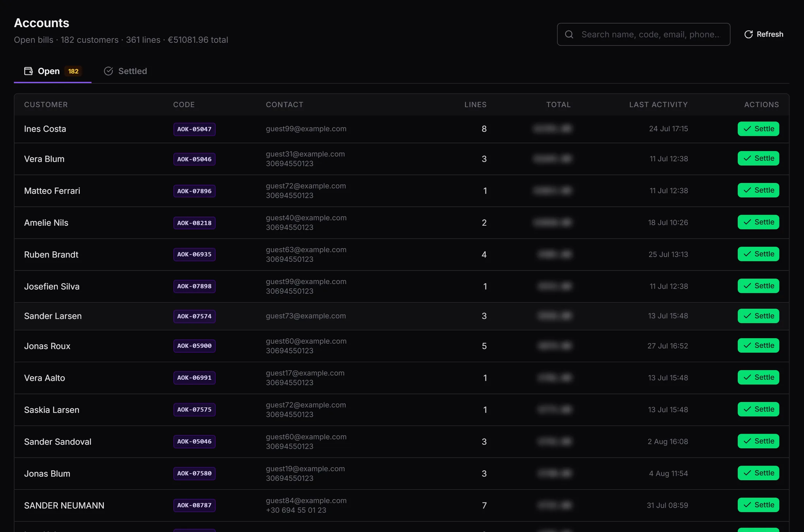Image resolution: width=804 pixels, height=532 pixels.
Task: Click last activity 24 Jul 17:15
Action: (x=668, y=129)
